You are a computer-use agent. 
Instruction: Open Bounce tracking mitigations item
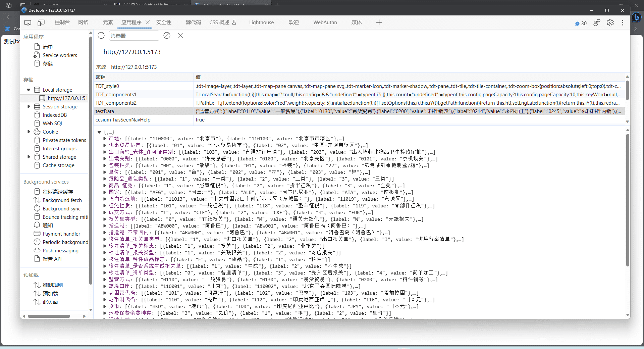[65, 217]
